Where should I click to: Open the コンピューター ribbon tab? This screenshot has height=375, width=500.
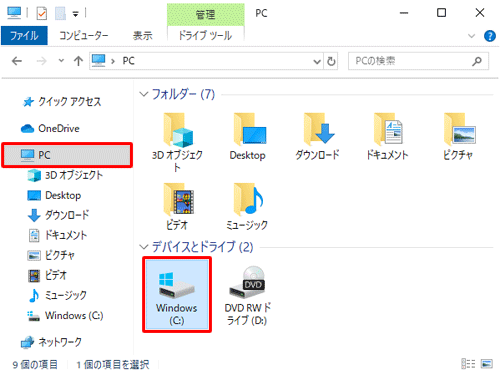click(84, 35)
